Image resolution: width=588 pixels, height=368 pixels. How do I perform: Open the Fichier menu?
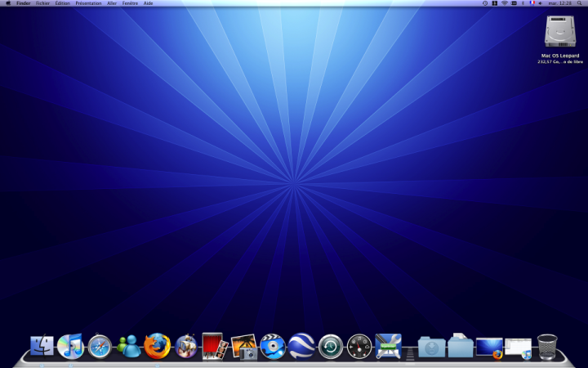point(42,3)
